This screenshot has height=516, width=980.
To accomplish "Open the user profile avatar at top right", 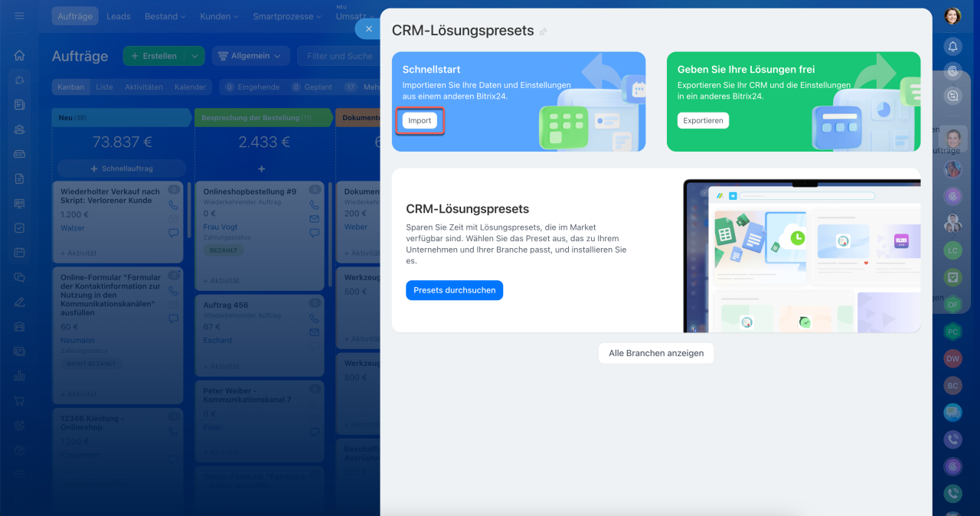I will tap(952, 15).
